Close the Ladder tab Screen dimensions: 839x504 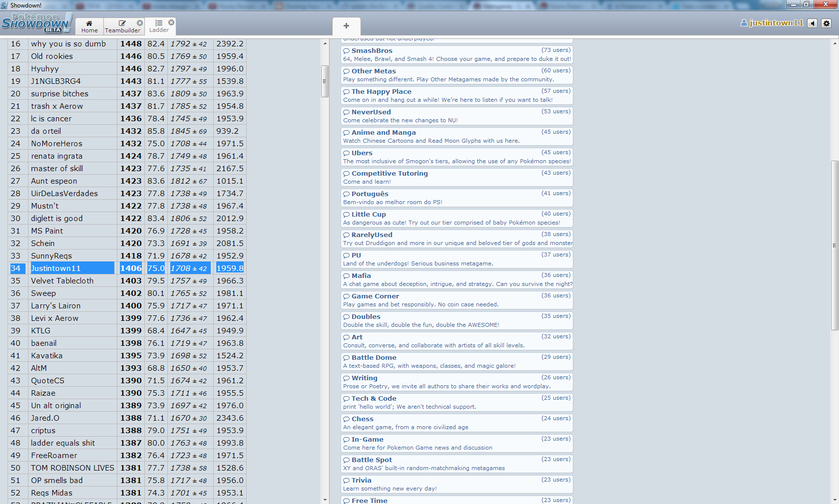click(171, 22)
